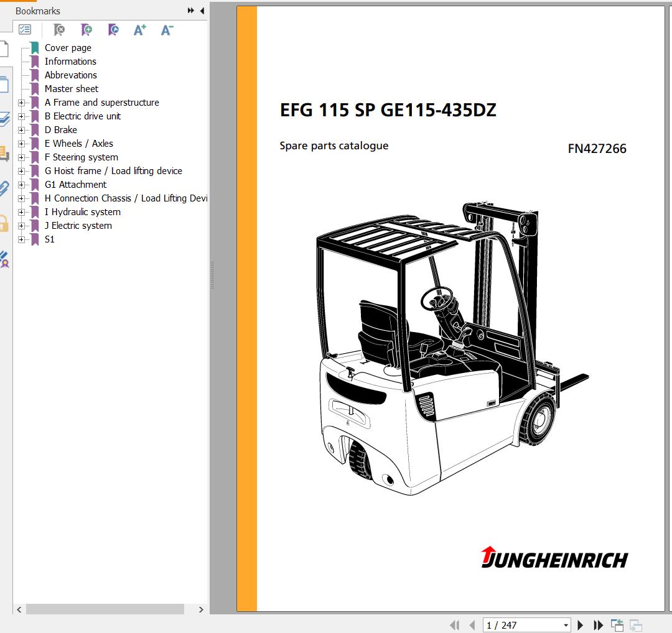Viewport: 672px width, 633px height.
Task: Select the E Wheels / Axles bookmark label
Action: pos(79,144)
